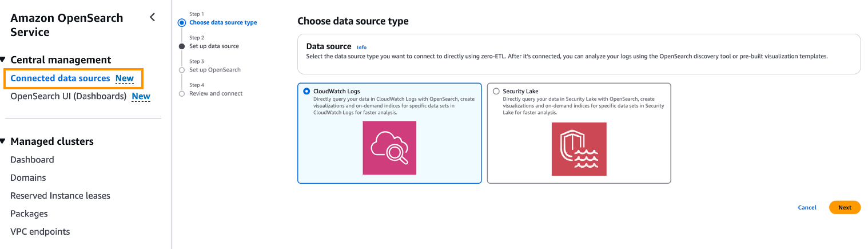Select the Security Lake radio button
868x249 pixels.
pos(496,91)
